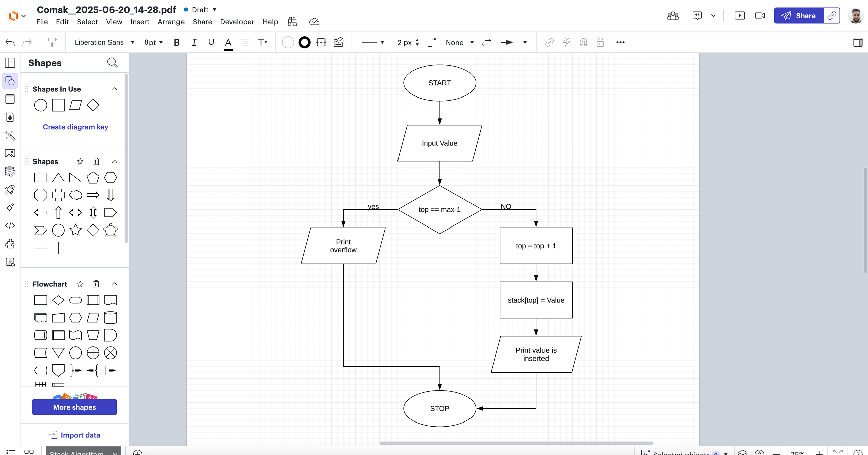
Task: Click the lock icon in the toolbar
Action: pos(600,43)
